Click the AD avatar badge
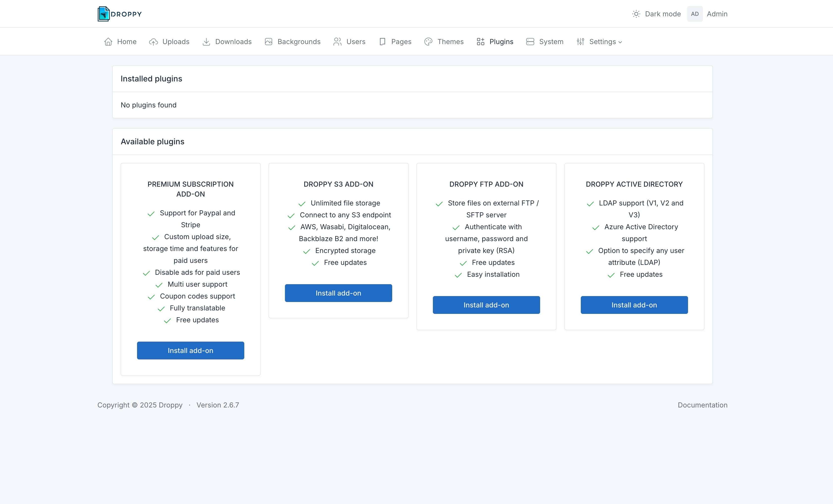Image resolution: width=833 pixels, height=504 pixels. (695, 14)
